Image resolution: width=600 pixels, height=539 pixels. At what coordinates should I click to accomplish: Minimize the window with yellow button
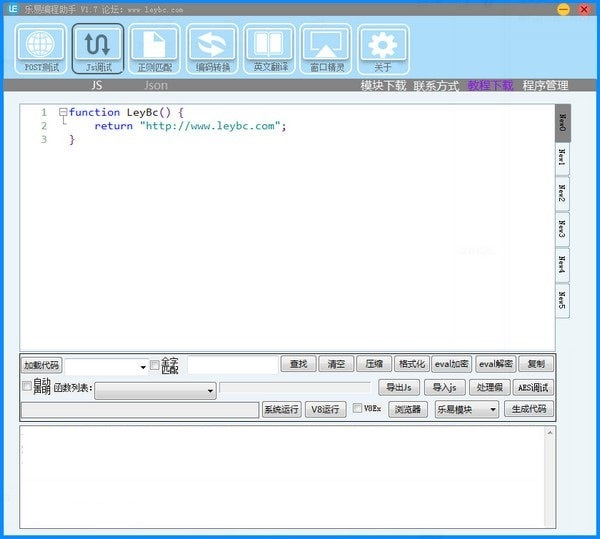tap(563, 9)
